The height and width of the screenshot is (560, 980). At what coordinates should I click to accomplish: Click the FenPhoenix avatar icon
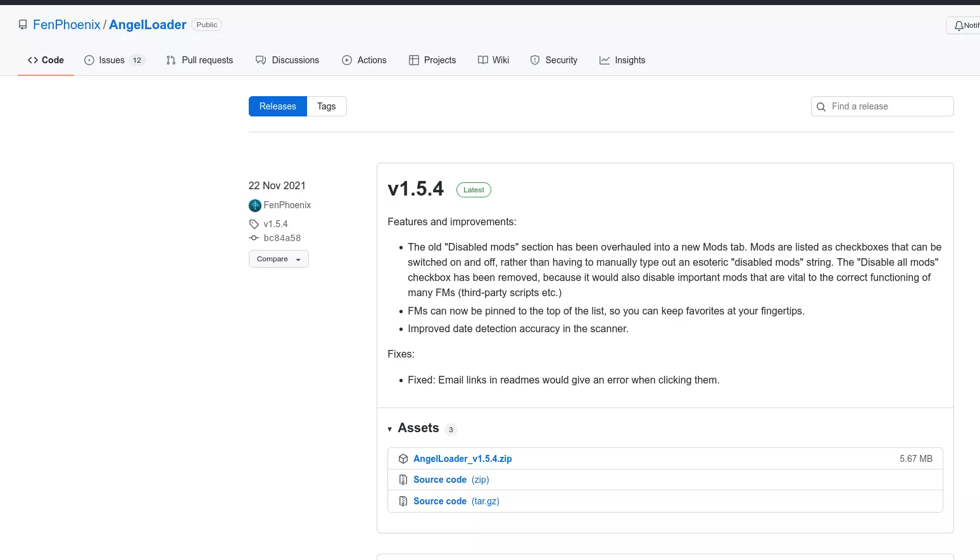pos(255,206)
